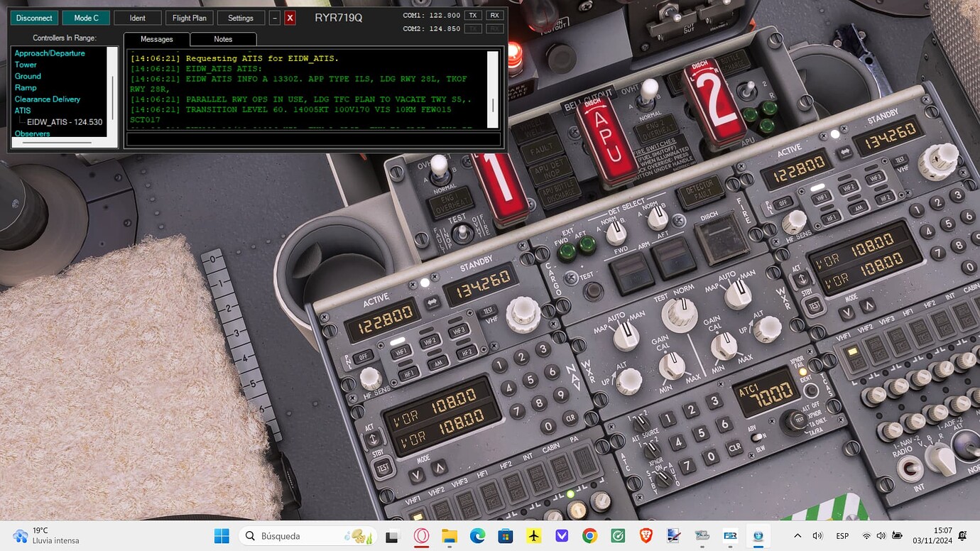Expand the Observers entry in controllers list
Screen dimensions: 980x551
[32, 133]
